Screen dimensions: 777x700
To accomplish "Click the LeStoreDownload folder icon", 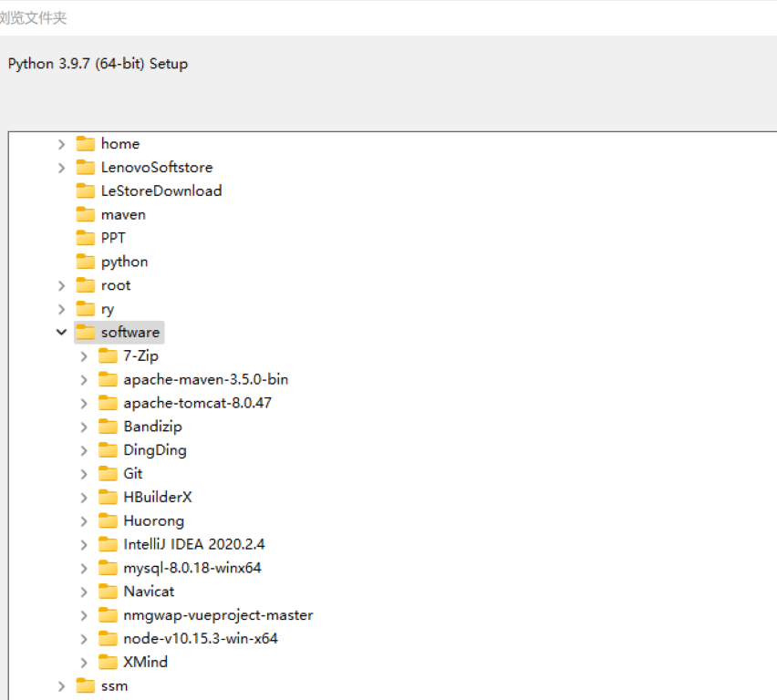I will pos(85,190).
